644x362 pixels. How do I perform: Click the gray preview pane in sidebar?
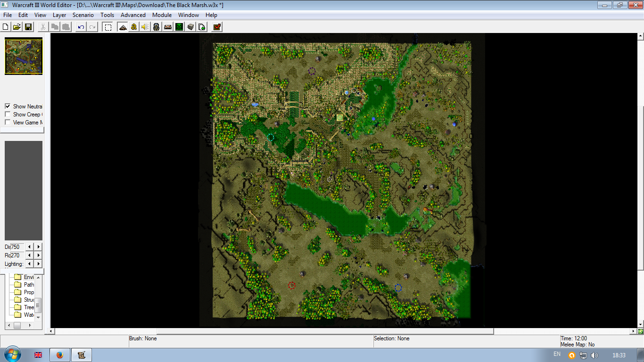(x=24, y=190)
